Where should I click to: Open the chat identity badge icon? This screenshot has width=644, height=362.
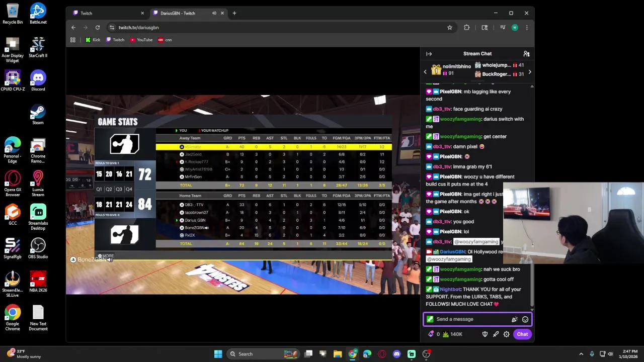tap(430, 319)
